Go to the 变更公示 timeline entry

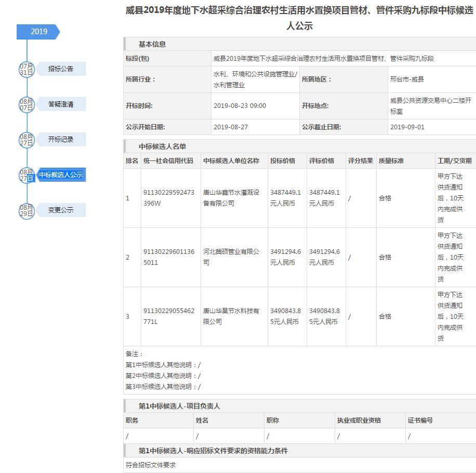click(x=61, y=210)
